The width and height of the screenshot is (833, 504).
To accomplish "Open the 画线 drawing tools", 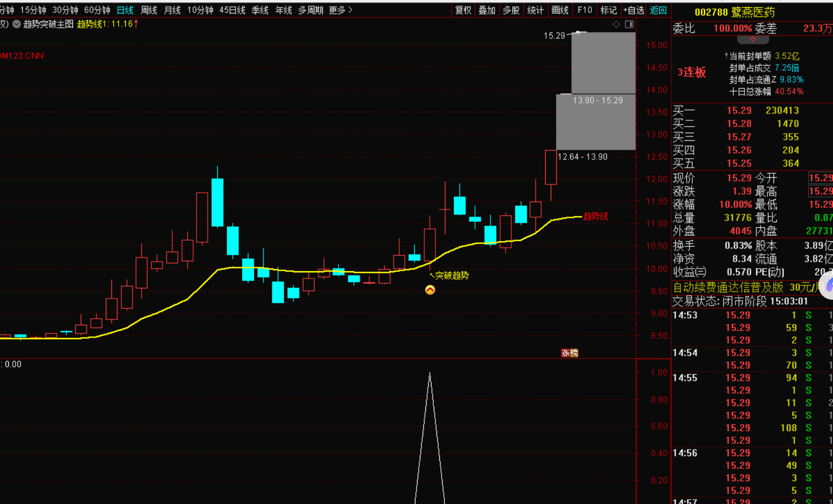I will (560, 10).
